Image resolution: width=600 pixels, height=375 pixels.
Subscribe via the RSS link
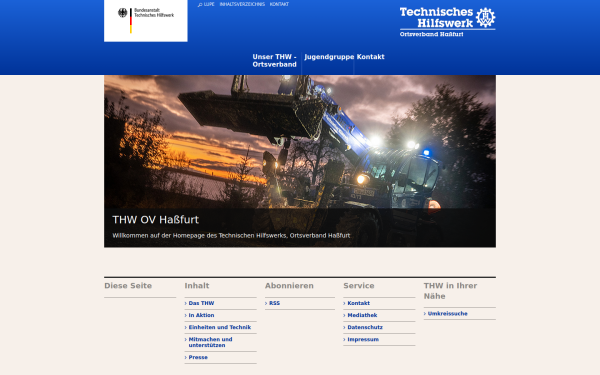274,303
